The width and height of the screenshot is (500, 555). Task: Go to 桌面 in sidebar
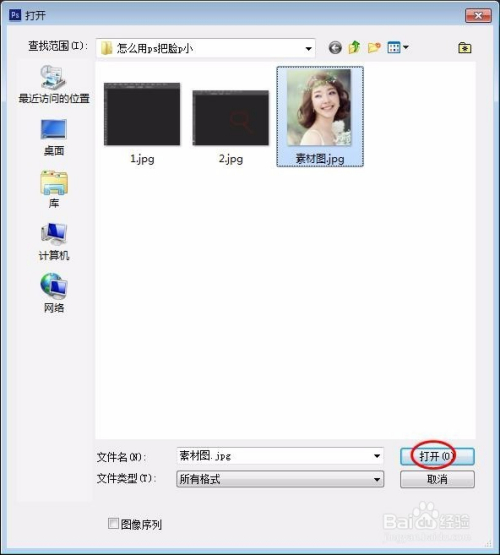[54, 137]
